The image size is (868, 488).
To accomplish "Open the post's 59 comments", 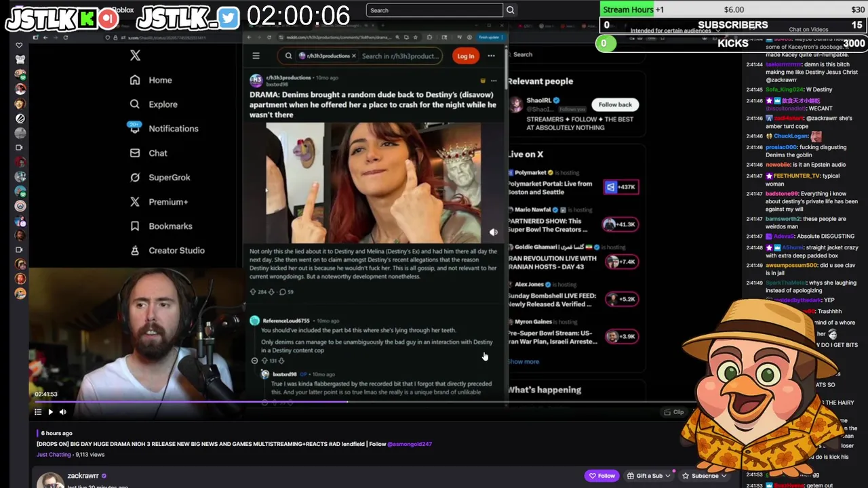I will [x=286, y=292].
